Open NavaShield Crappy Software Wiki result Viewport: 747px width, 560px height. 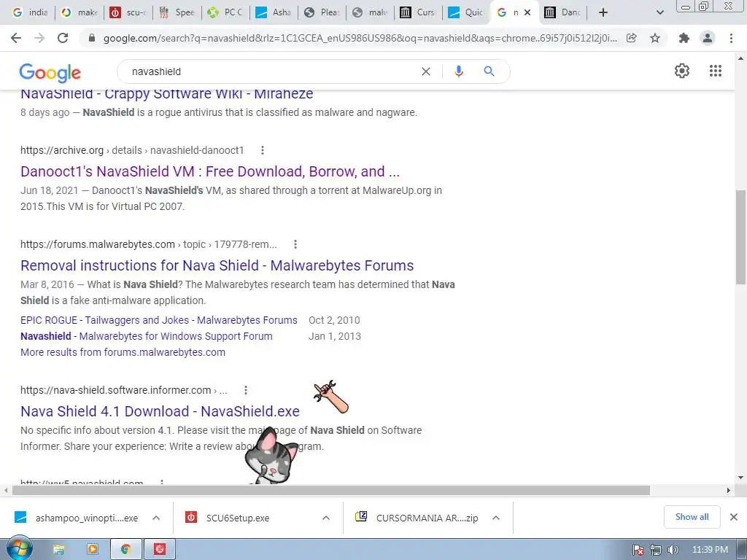coord(167,94)
